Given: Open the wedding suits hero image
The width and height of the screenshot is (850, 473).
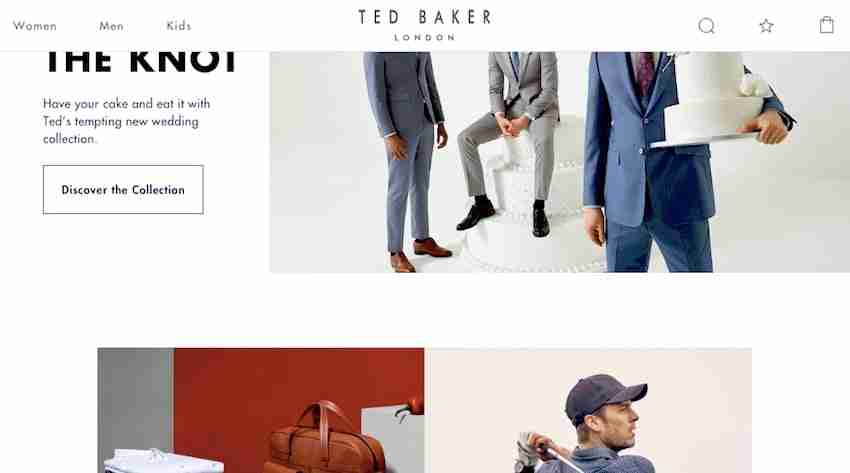Looking at the screenshot, I should (559, 162).
